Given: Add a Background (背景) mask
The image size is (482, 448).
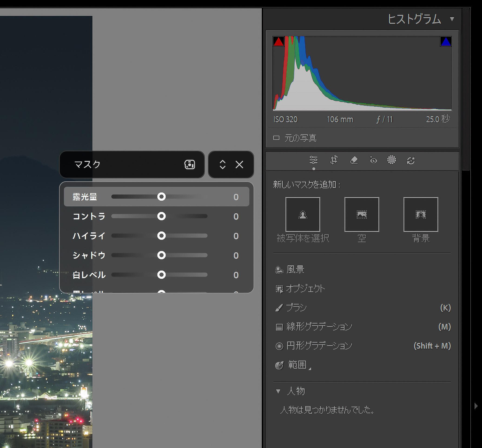Looking at the screenshot, I should coord(420,214).
